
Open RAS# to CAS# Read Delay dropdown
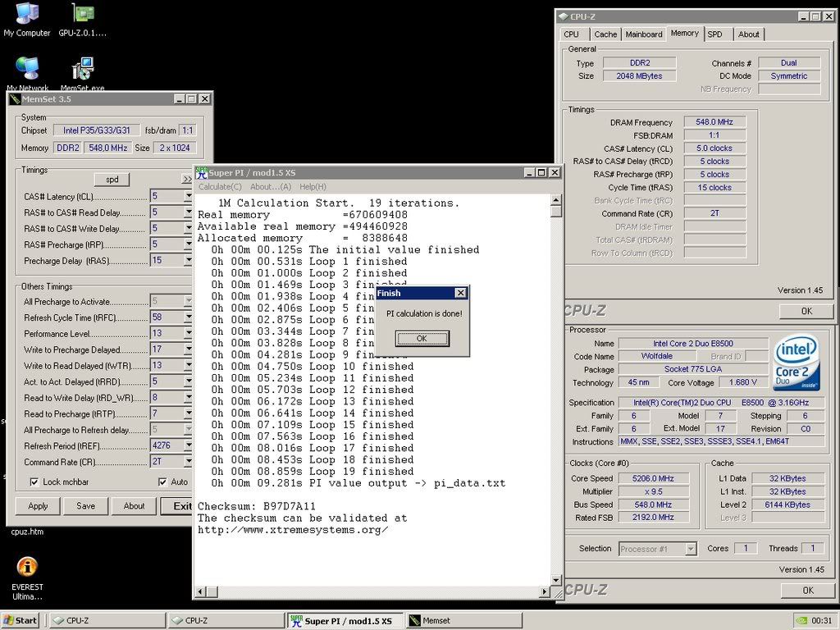click(x=188, y=212)
